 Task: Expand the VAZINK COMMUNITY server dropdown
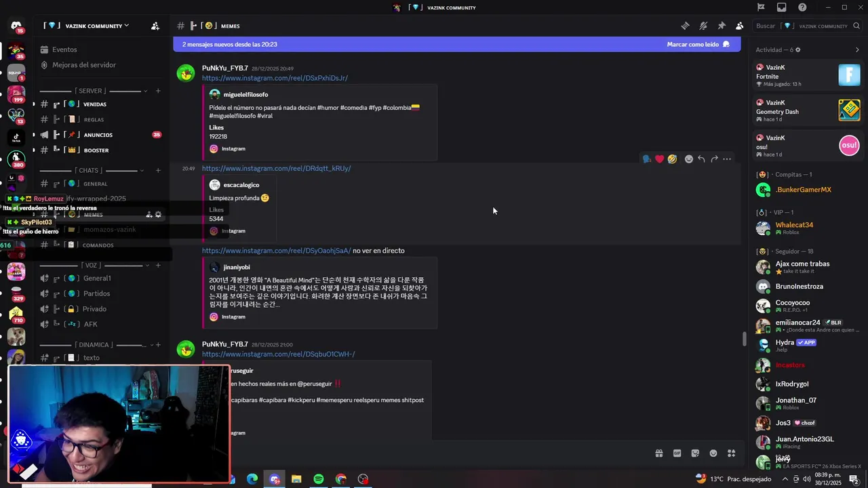[87, 26]
